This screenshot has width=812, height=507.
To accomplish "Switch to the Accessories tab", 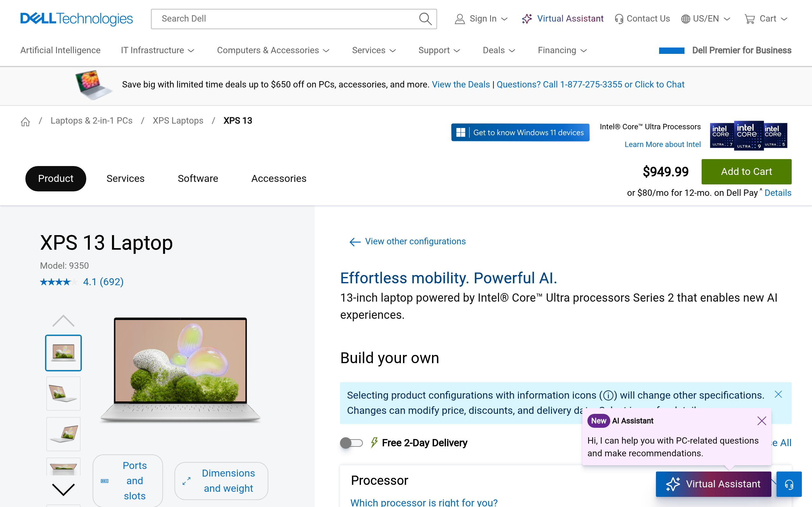I will click(278, 178).
